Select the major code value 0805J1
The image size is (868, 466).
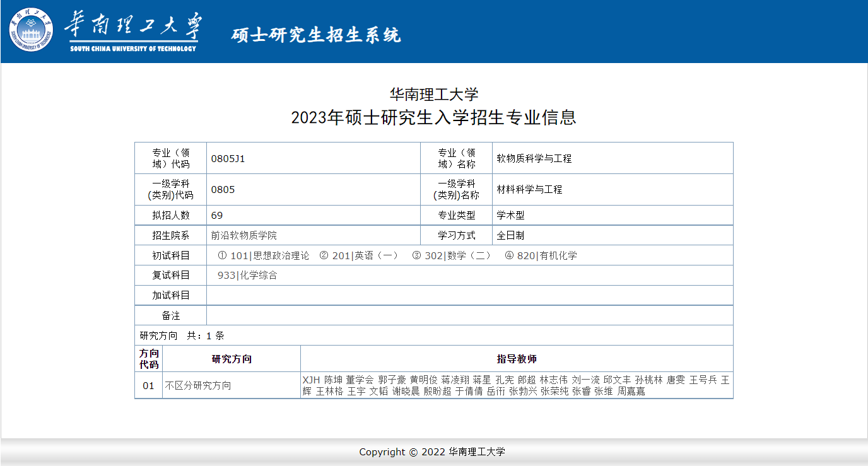tap(228, 159)
